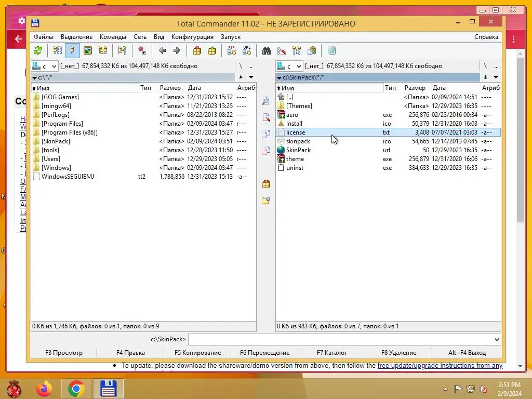Click the New folder icon in middle bar

(266, 201)
